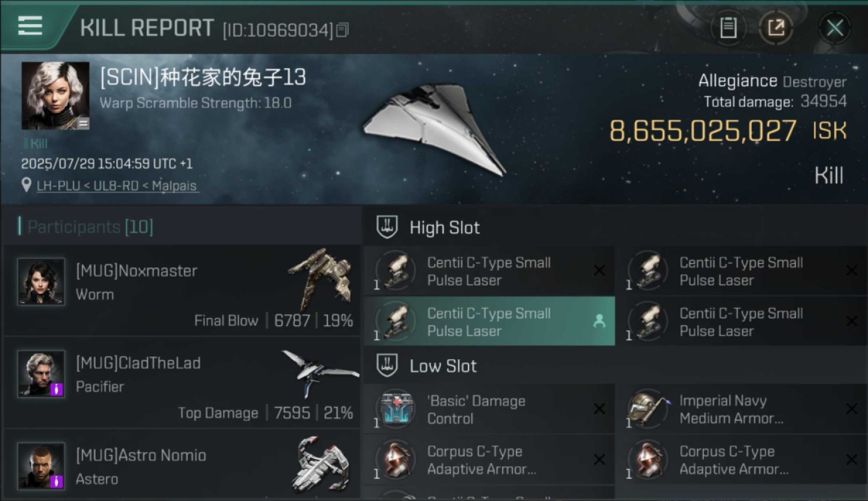868x501 pixels.
Task: Select the Imperial Navy Medium Armor module
Action: [741, 409]
